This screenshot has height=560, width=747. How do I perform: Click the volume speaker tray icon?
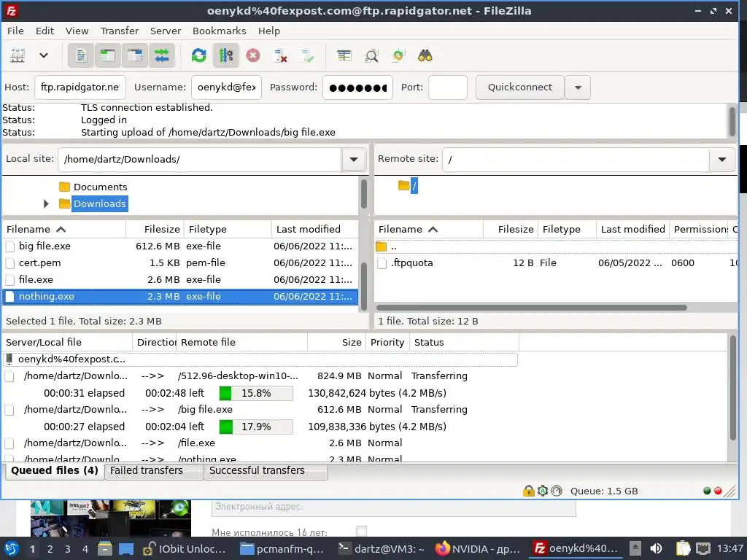coord(656,548)
